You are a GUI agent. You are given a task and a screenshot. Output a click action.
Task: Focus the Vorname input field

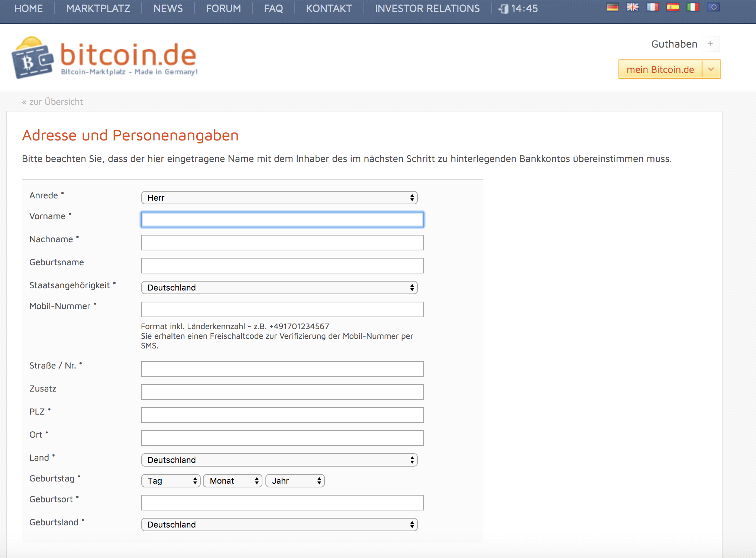click(x=282, y=220)
